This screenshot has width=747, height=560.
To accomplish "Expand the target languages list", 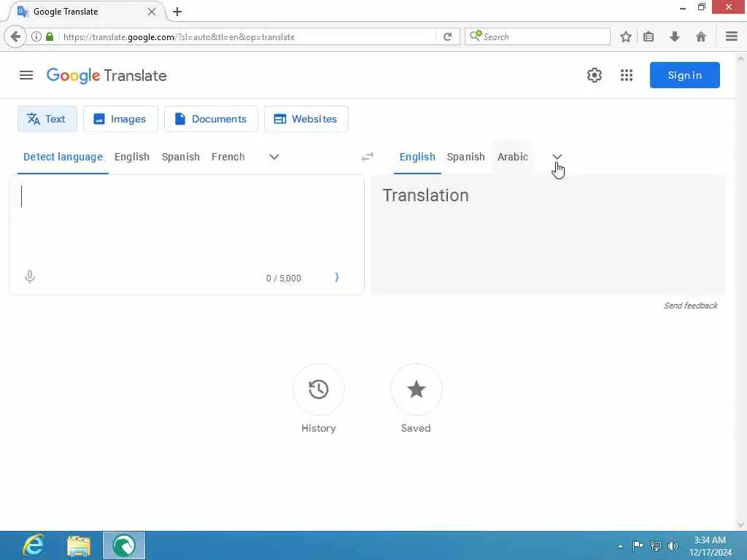I will (x=557, y=157).
